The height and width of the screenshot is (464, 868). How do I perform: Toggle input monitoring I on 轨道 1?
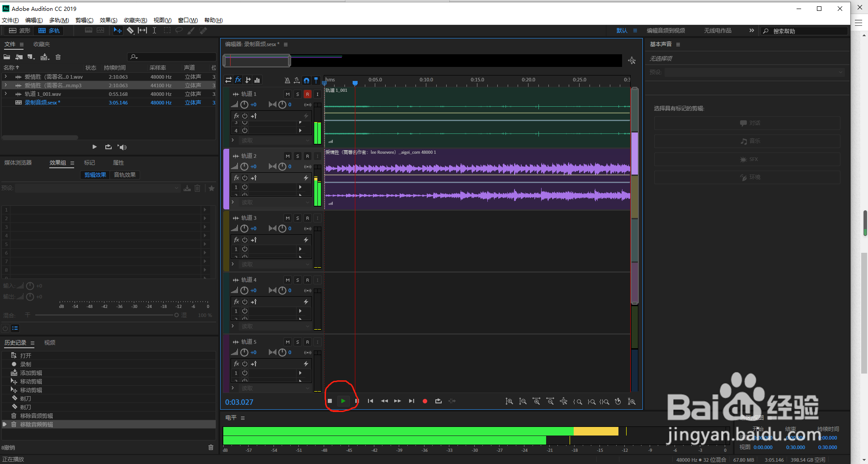(x=317, y=94)
